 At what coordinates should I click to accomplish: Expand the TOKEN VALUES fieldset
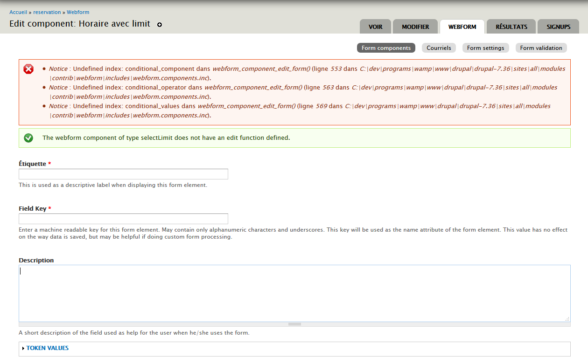[x=48, y=348]
